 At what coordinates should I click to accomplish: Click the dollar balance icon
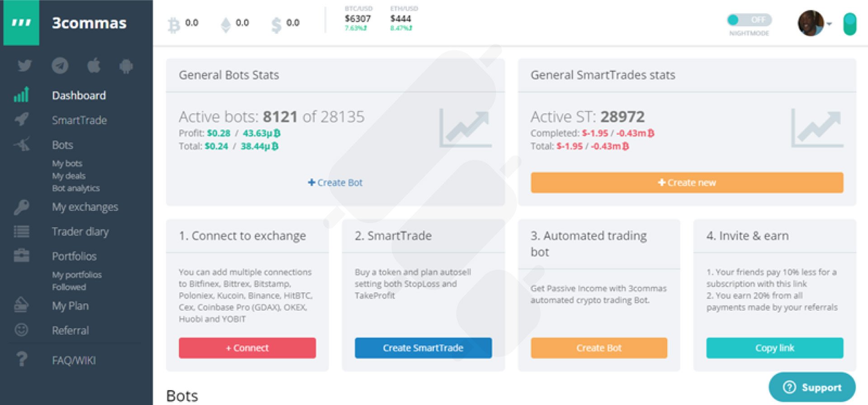pyautogui.click(x=276, y=24)
